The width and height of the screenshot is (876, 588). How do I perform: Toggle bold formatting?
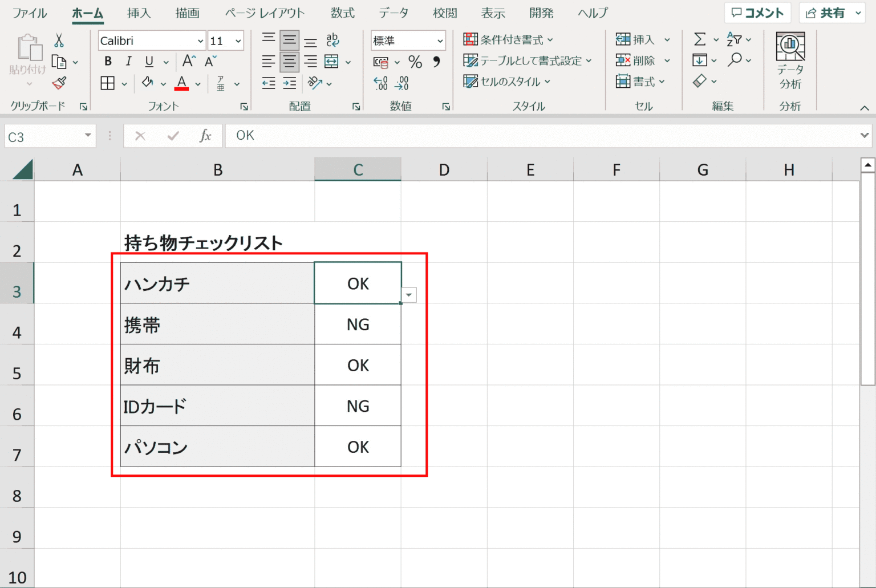click(x=107, y=61)
